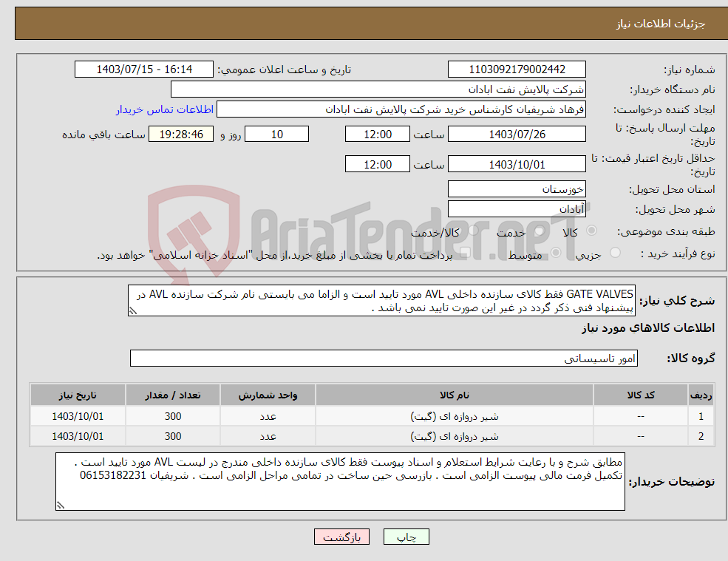Screen dimensions: 728x561
Task: Click the request creator field فرهاد شریفیان
Action: pyautogui.click(x=401, y=109)
